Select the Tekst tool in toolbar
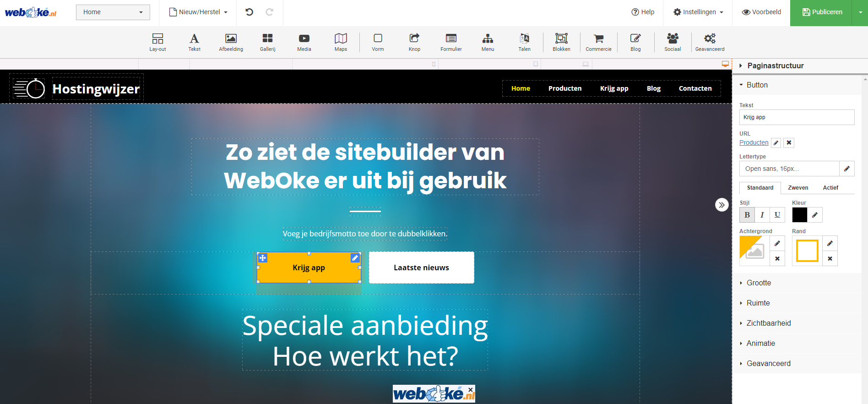Image resolution: width=868 pixels, height=404 pixels. tap(194, 42)
